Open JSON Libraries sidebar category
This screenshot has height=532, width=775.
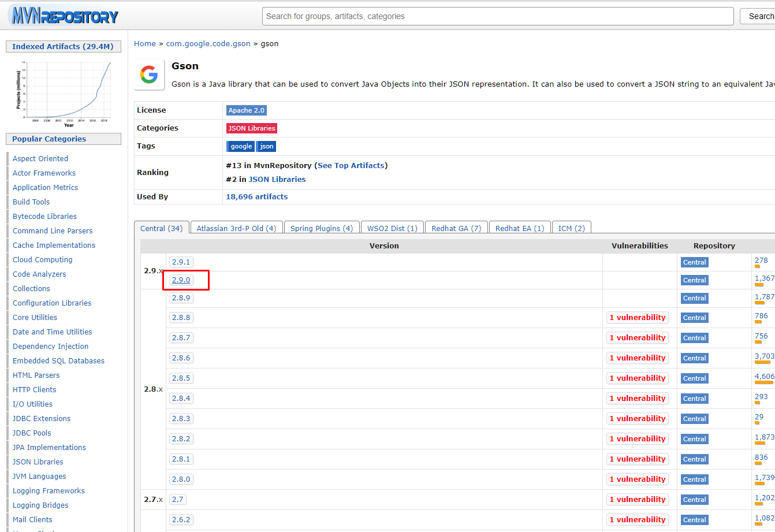(x=38, y=462)
